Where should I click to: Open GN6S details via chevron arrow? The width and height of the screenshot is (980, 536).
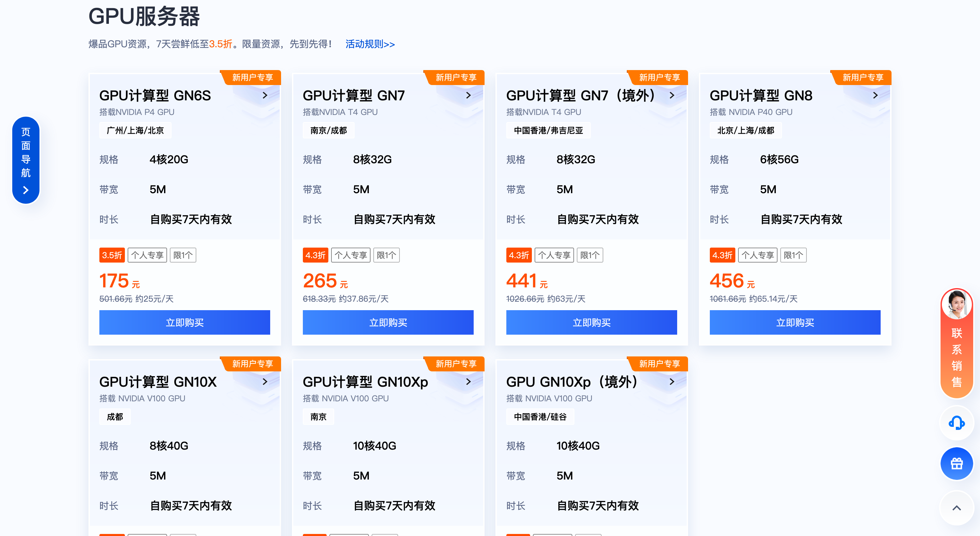point(265,96)
